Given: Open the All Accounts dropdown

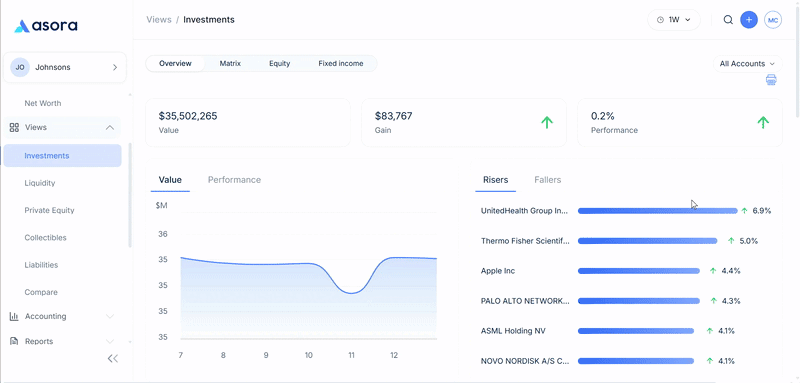Looking at the screenshot, I should coord(747,64).
